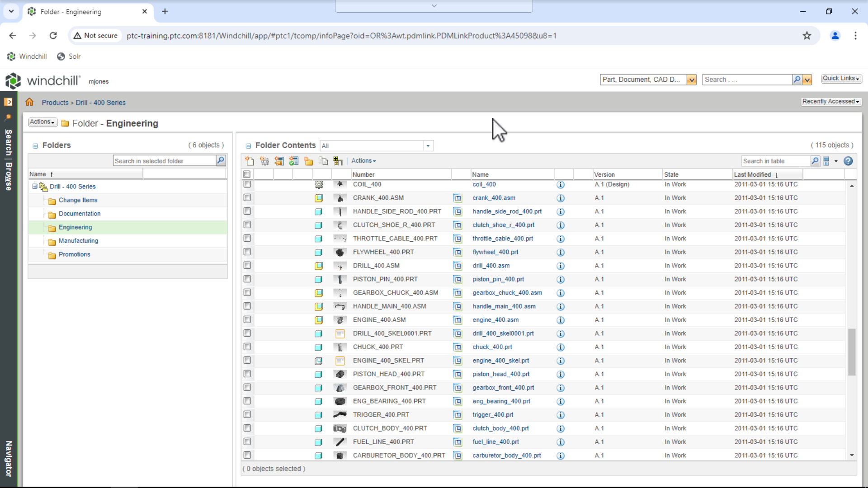Click the new change item check icon
This screenshot has height=488, width=868.
[294, 161]
